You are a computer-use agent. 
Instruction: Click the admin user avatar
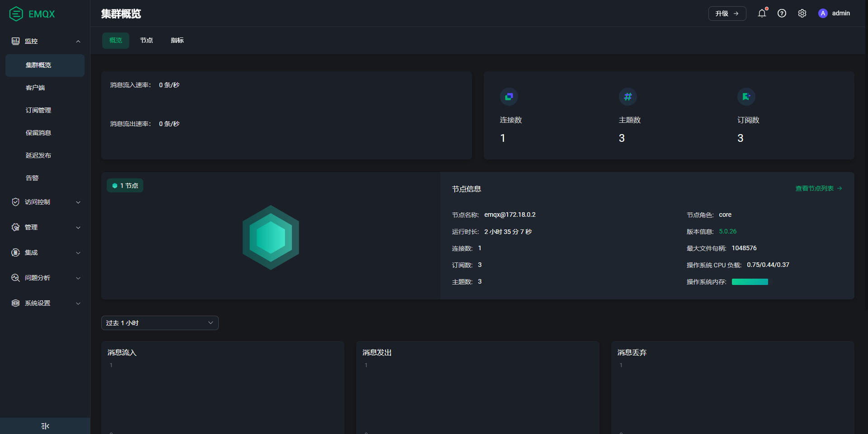coord(823,14)
